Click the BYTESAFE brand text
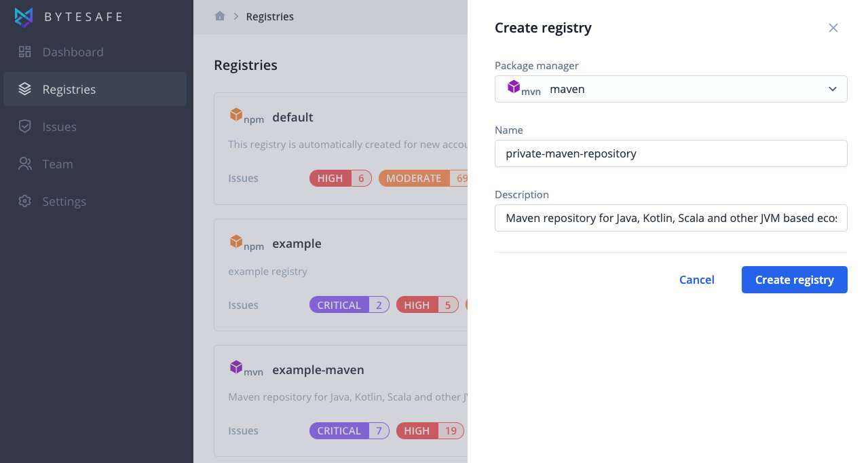Screen dimensions: 868x463 pos(83,17)
